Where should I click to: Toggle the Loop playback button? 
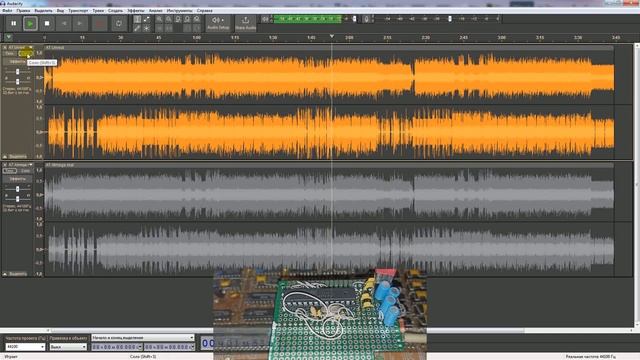tap(118, 24)
